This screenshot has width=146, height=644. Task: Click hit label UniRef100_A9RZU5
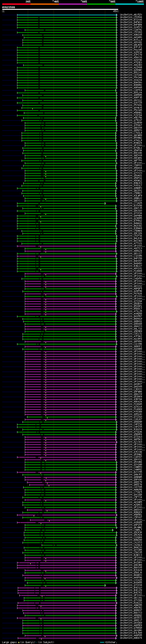click(131, 35)
